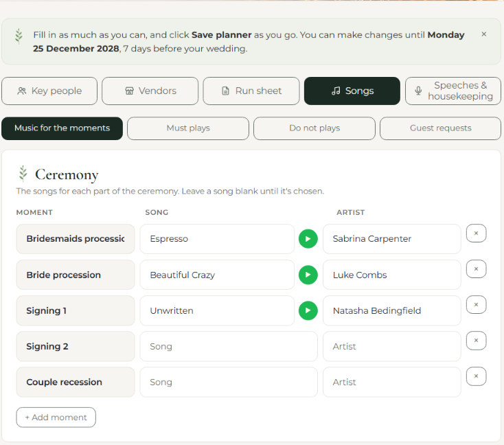Edit the Sabrina Carpenter artist field

[392, 239]
